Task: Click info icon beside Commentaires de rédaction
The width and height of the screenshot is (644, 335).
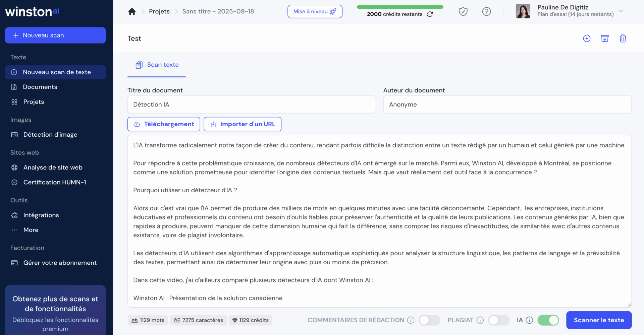Action: [x=411, y=320]
